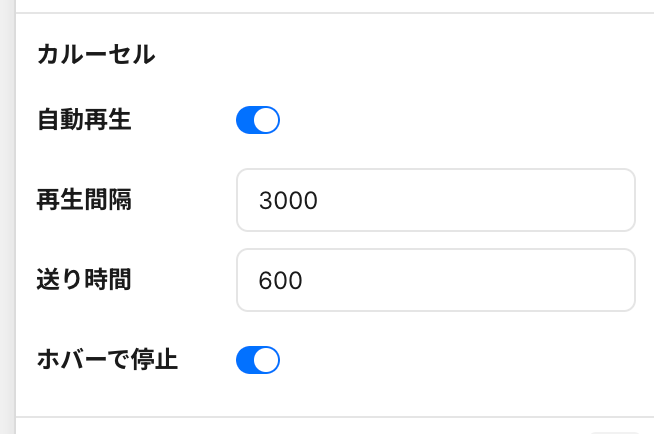Click the blue track of 自動再生 toggle
Image resolution: width=654 pixels, height=434 pixels.
coord(245,120)
